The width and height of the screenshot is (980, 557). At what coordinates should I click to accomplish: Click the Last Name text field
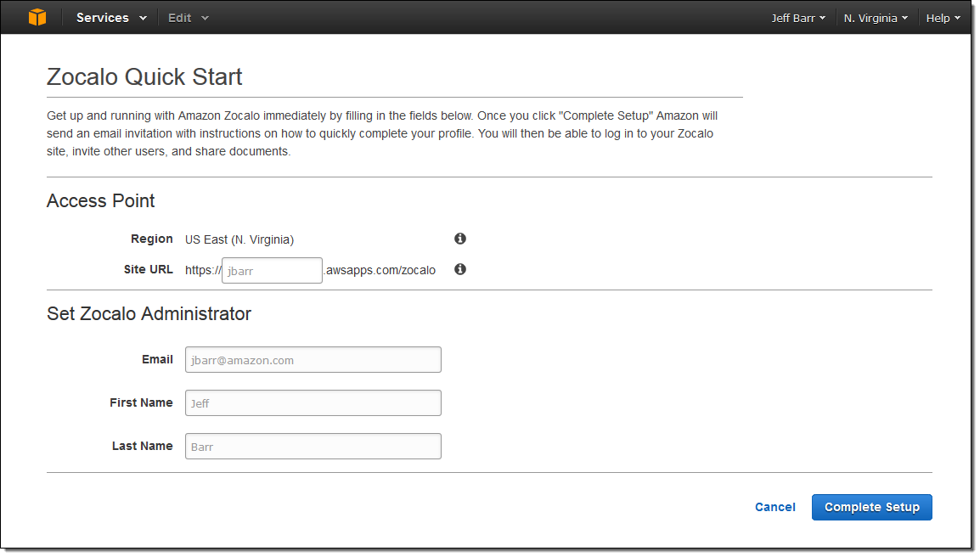coord(313,447)
